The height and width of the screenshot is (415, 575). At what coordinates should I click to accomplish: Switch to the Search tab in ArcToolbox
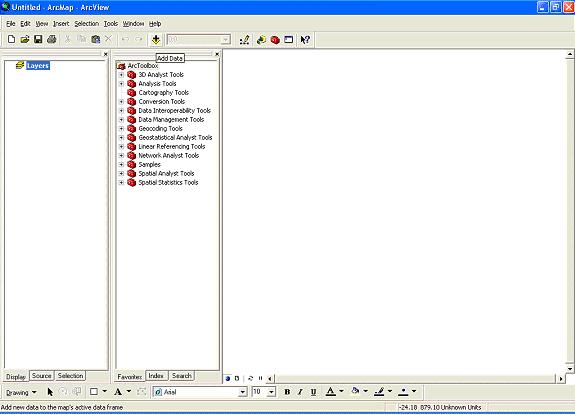[182, 376]
